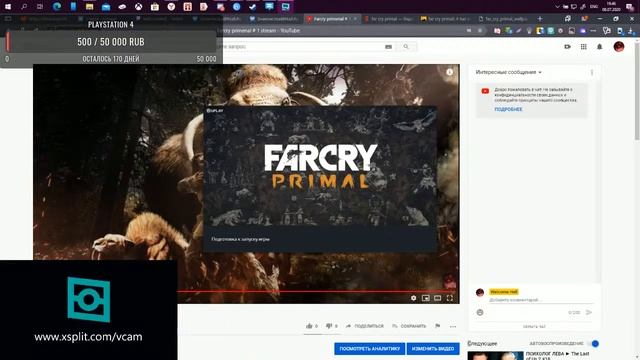The image size is (640, 360).
Task: Click the Поделиться share button
Action: pos(364,326)
